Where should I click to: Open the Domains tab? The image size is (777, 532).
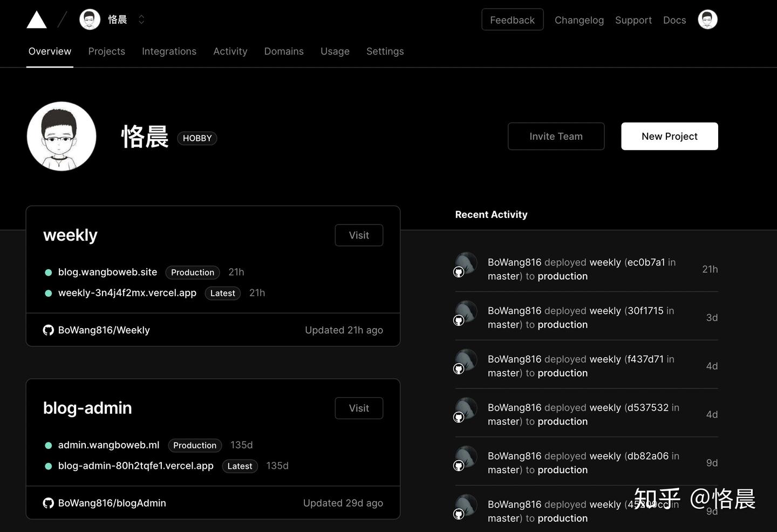tap(284, 51)
